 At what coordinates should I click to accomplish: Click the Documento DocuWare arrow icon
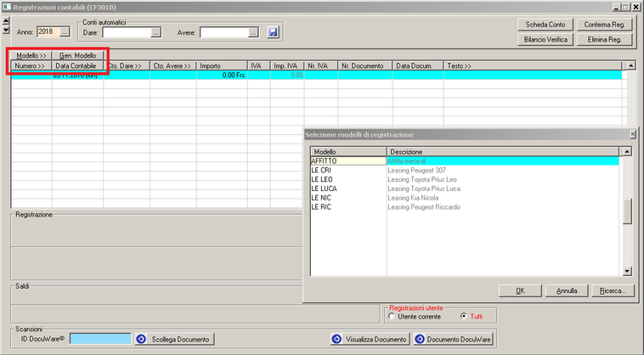(x=419, y=339)
